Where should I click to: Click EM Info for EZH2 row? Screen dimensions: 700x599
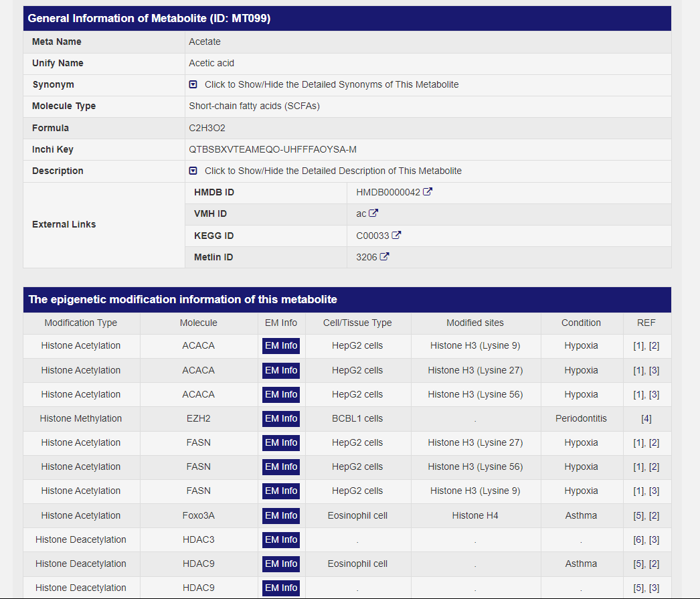(281, 418)
